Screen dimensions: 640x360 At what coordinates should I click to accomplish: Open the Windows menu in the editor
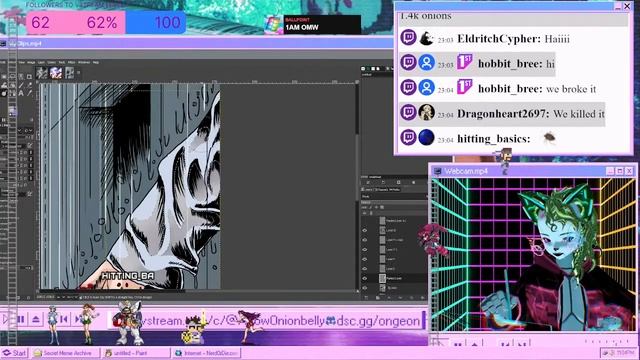[84, 62]
